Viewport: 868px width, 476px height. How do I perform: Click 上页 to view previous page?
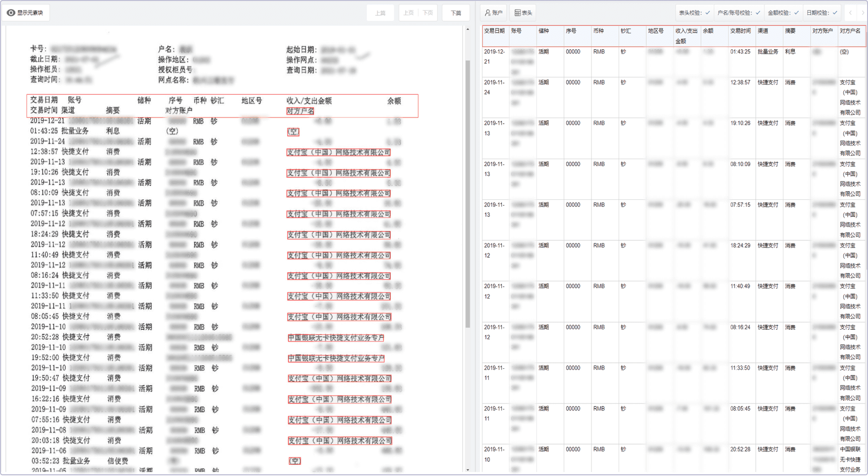click(408, 13)
